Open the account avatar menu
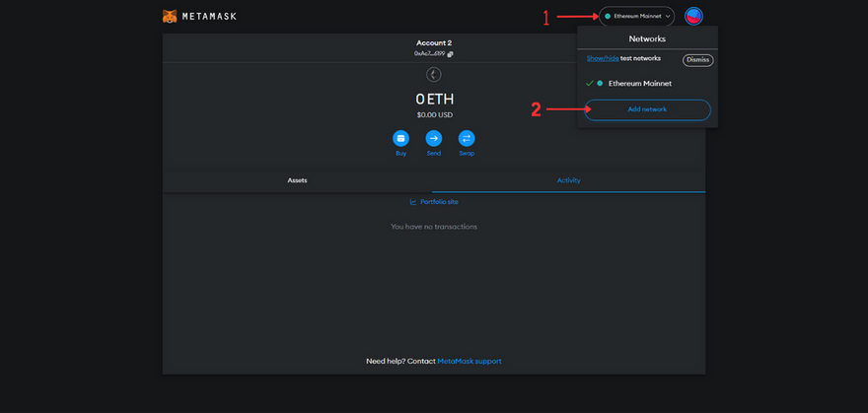This screenshot has width=868, height=413. pos(693,16)
